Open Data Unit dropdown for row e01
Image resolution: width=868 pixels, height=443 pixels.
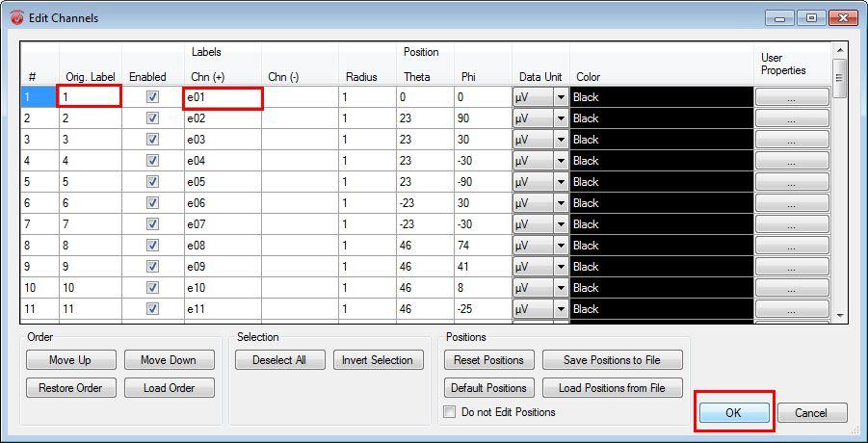561,97
